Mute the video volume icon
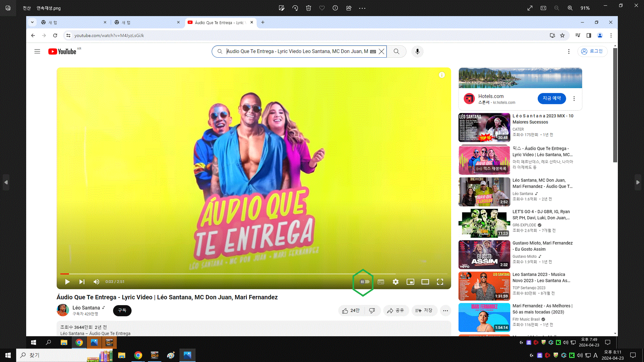The image size is (644, 362). coord(96,282)
